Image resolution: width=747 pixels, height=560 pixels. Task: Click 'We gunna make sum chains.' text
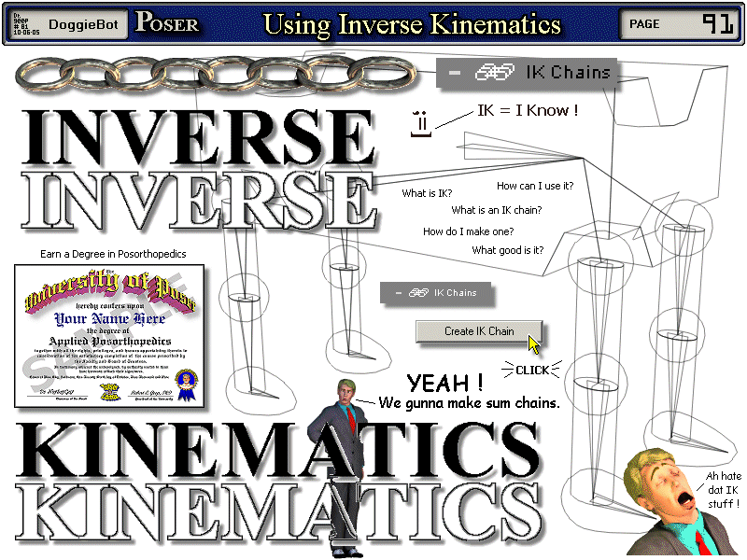(469, 403)
